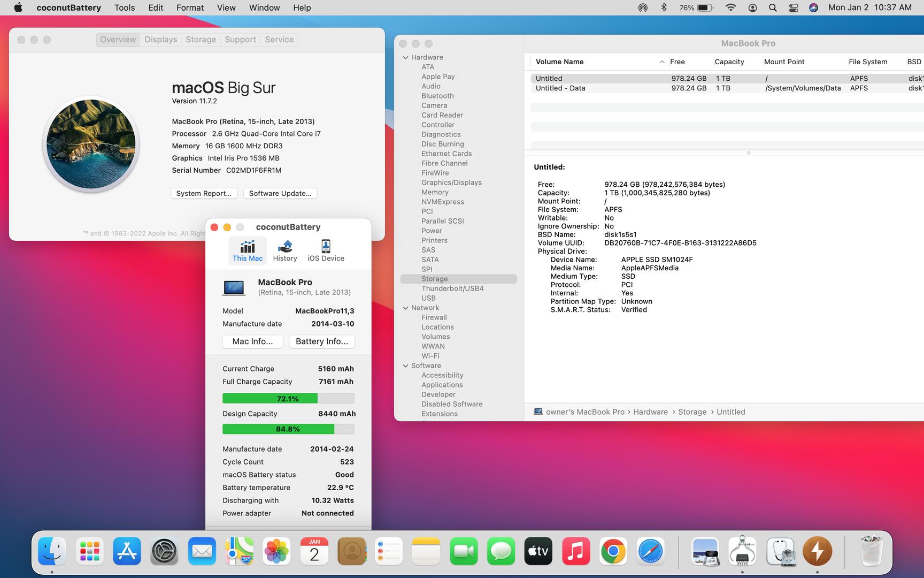924x578 pixels.
Task: Open System Information chip icon in the Dock
Action: pos(742,551)
